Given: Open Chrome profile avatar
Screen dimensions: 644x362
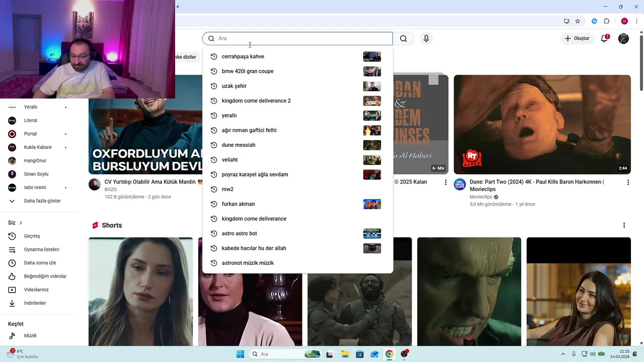Looking at the screenshot, I should (624, 21).
